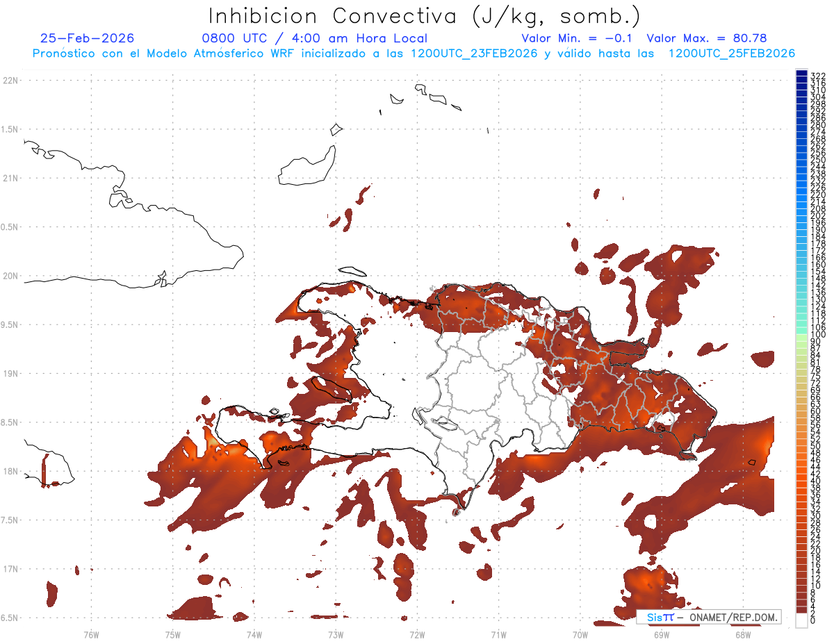Viewport: 834px width, 644px height.
Task: Click the "20N" latitude label
Action: pos(10,276)
